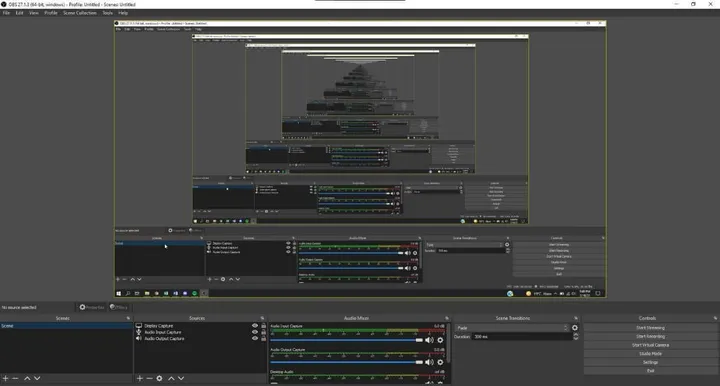
Task: Mute Audio Input Capture in the mixer
Action: pos(429,340)
